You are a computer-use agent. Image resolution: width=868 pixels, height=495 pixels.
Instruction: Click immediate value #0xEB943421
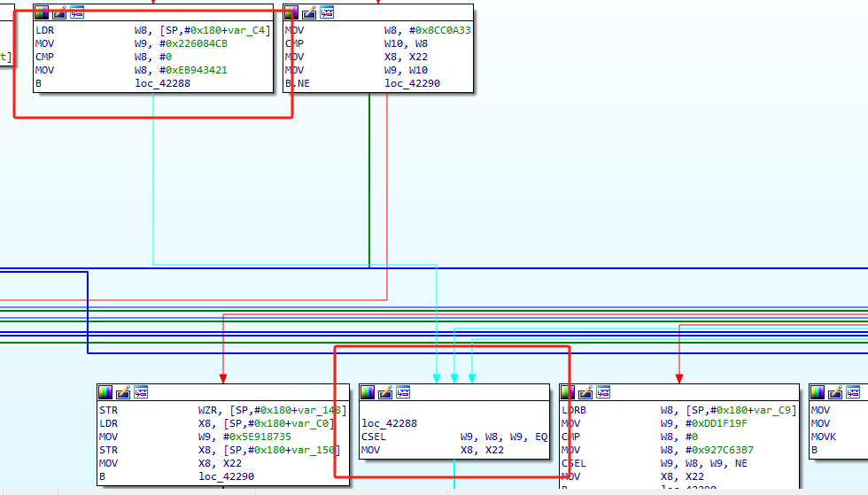coord(194,70)
